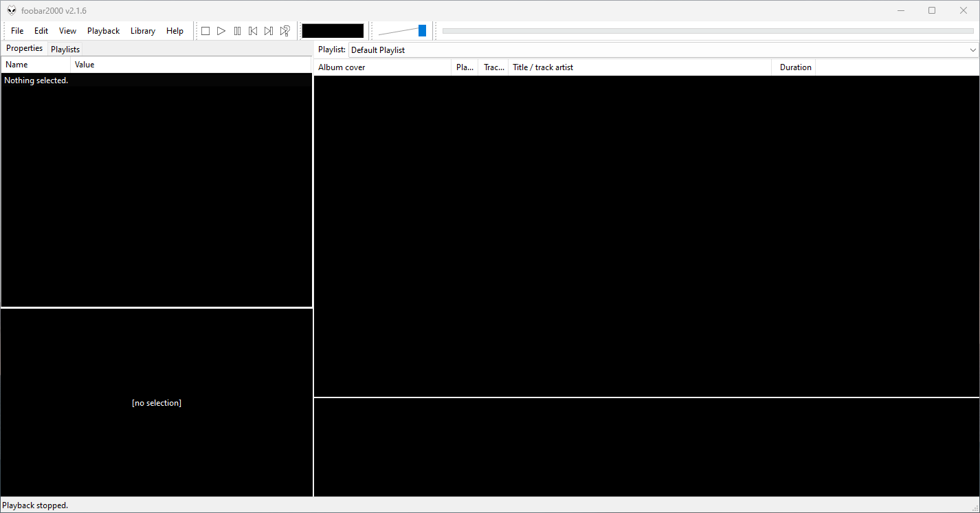Screen dimensions: 980x513
Task: Expand the Default Playlist dropdown
Action: point(973,50)
